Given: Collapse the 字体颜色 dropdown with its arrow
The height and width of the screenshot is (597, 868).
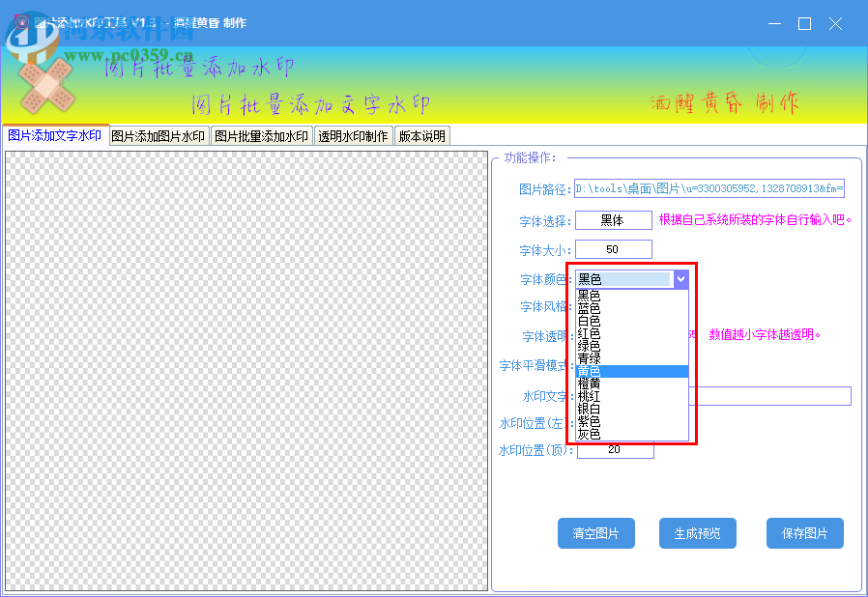Looking at the screenshot, I should tap(682, 278).
